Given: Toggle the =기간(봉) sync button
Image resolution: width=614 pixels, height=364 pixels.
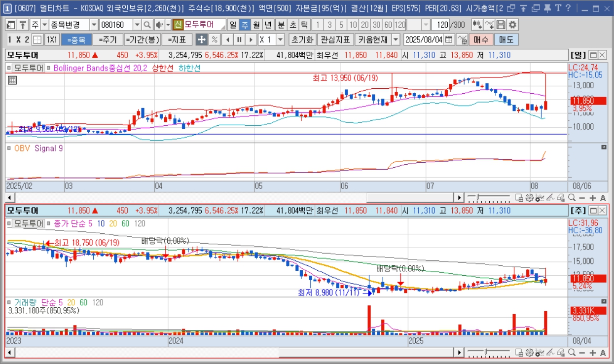Looking at the screenshot, I should tap(142, 39).
